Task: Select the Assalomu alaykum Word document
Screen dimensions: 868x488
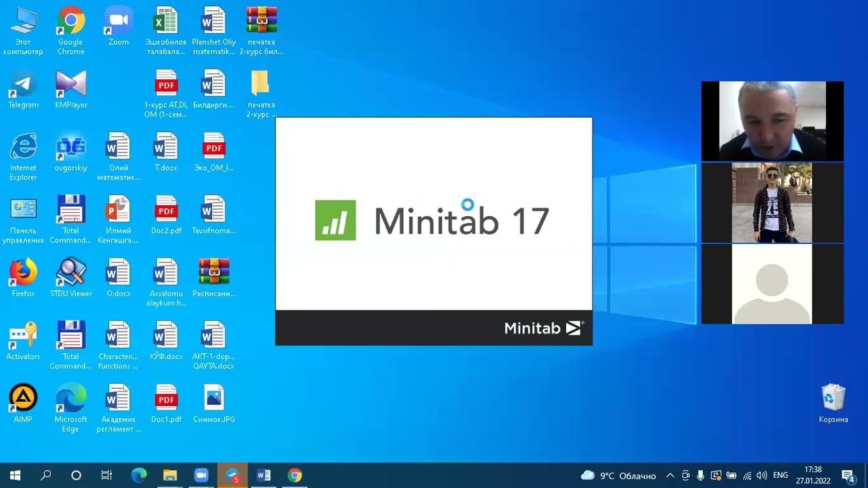Action: 166,283
